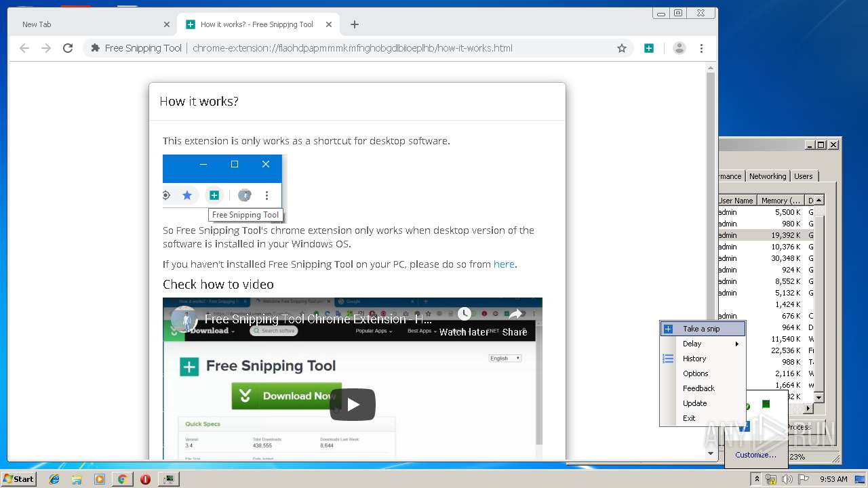Launch Opera from taskbar
The width and height of the screenshot is (868, 488).
tap(145, 479)
